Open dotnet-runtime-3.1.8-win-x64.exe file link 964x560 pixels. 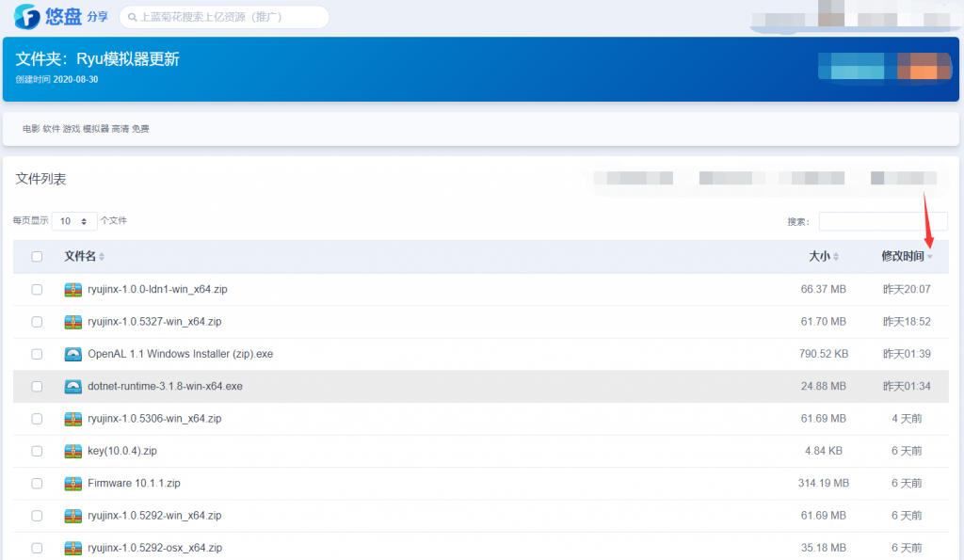click(x=165, y=387)
